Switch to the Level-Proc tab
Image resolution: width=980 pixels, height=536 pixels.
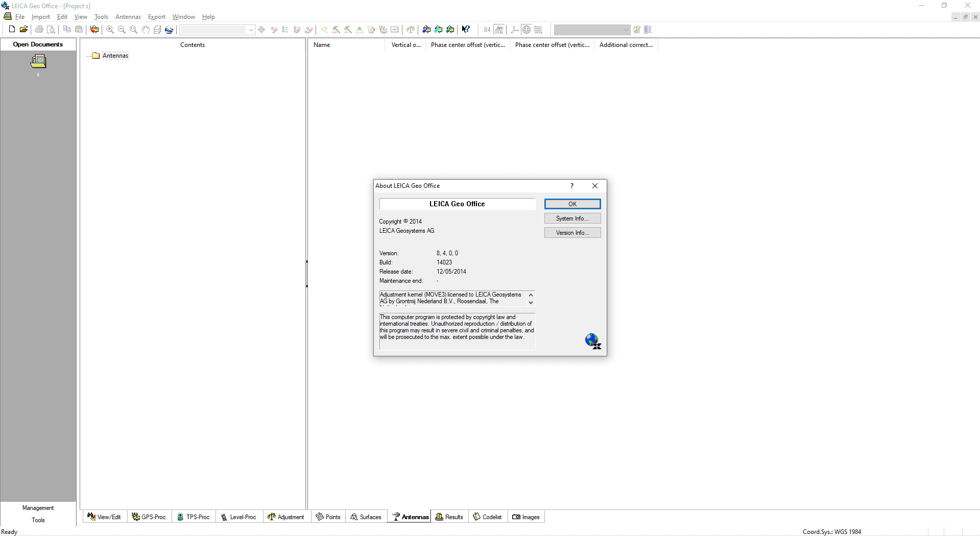point(238,517)
